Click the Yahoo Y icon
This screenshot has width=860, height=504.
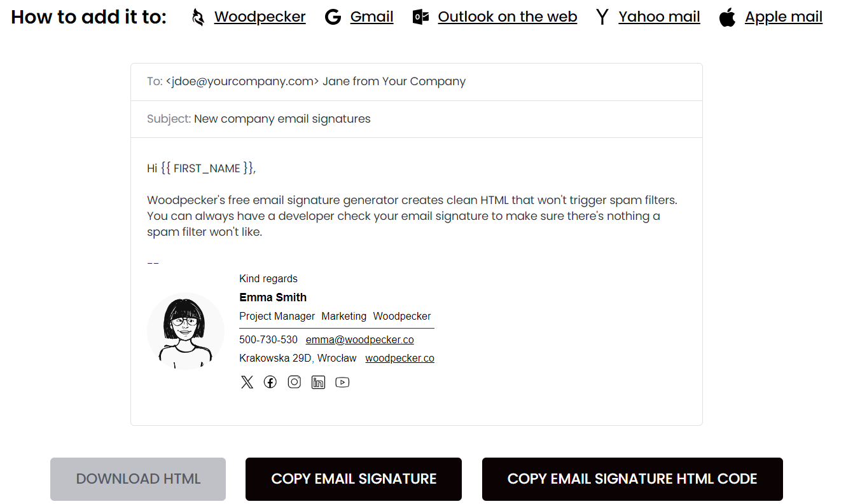pos(602,17)
